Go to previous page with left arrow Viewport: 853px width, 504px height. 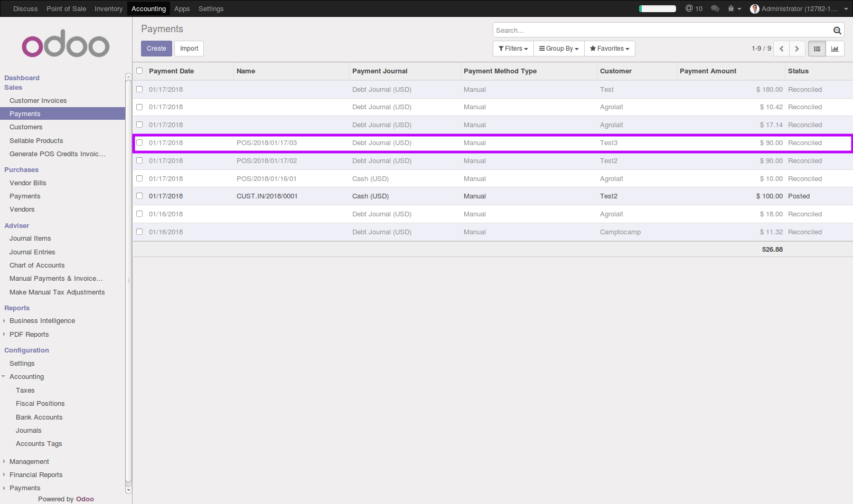781,48
